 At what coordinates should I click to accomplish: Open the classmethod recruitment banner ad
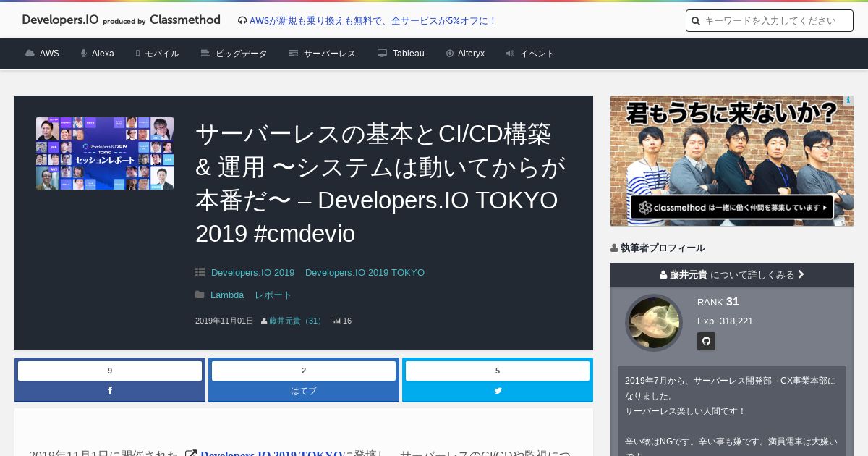(x=732, y=161)
